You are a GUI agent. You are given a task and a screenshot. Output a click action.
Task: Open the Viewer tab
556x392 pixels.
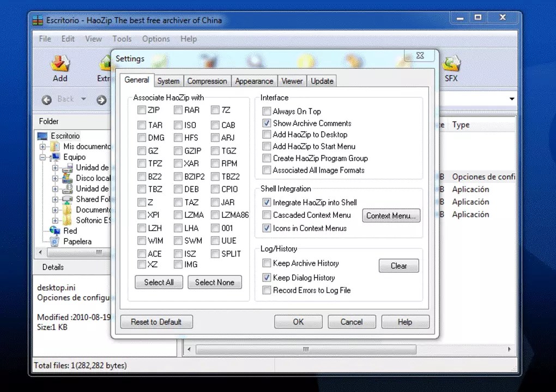click(x=292, y=81)
